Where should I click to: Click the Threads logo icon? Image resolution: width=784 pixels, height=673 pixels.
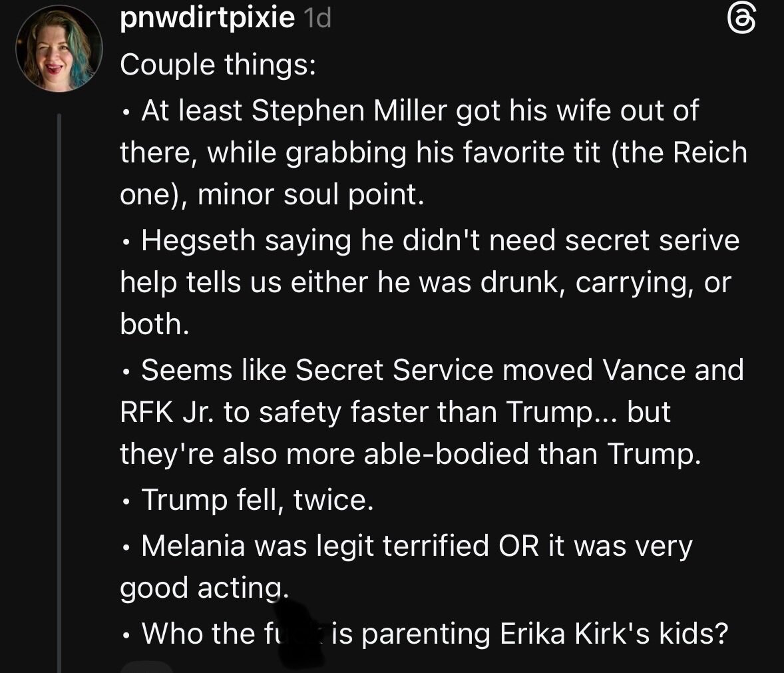[743, 21]
